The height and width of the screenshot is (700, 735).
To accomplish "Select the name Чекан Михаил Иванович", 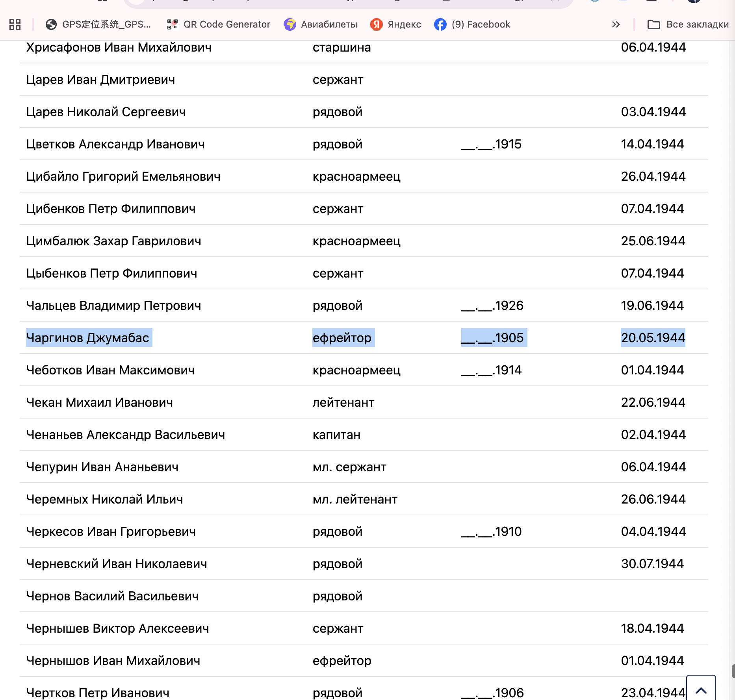I will (99, 402).
